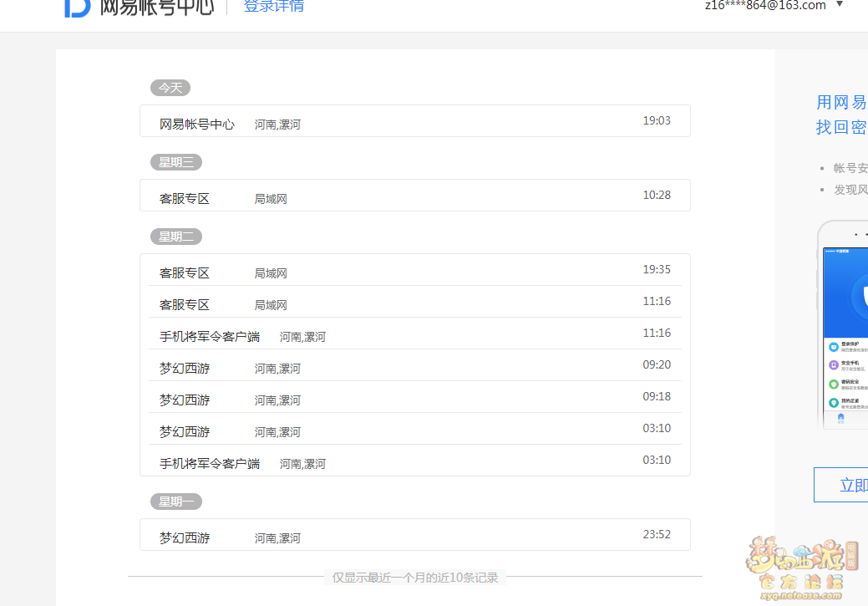The width and height of the screenshot is (868, 606).
Task: Click the 密码安全 icon in phone preview
Action: (834, 384)
